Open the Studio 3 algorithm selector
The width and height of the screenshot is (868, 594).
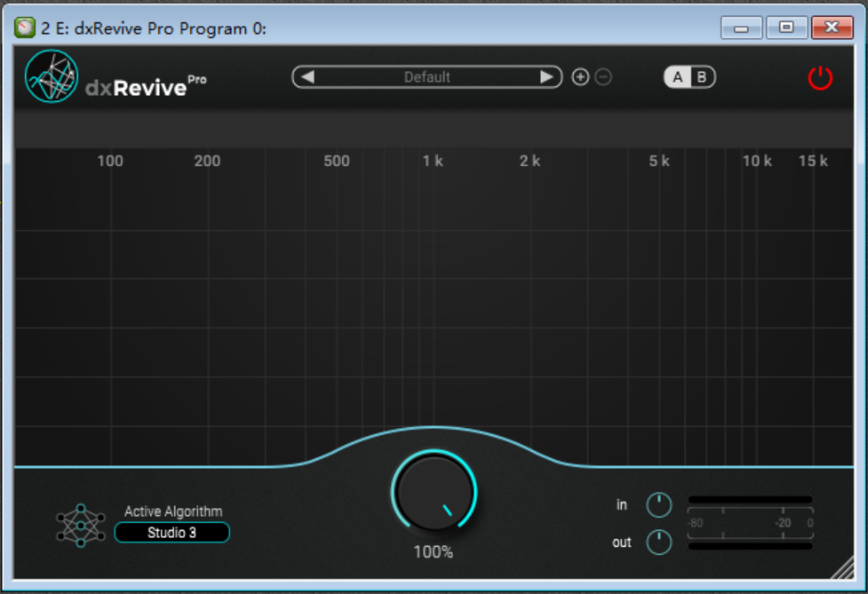[x=172, y=533]
